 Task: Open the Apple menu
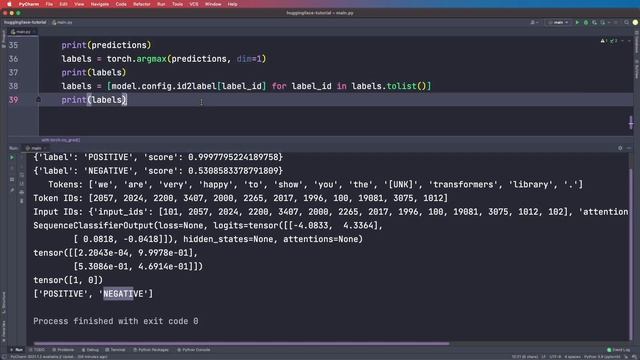[9, 4]
